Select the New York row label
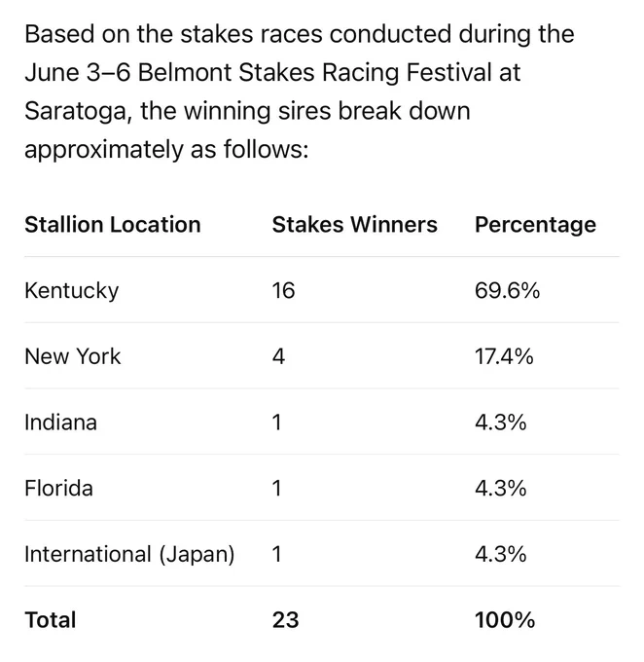The width and height of the screenshot is (644, 662). coord(73,356)
